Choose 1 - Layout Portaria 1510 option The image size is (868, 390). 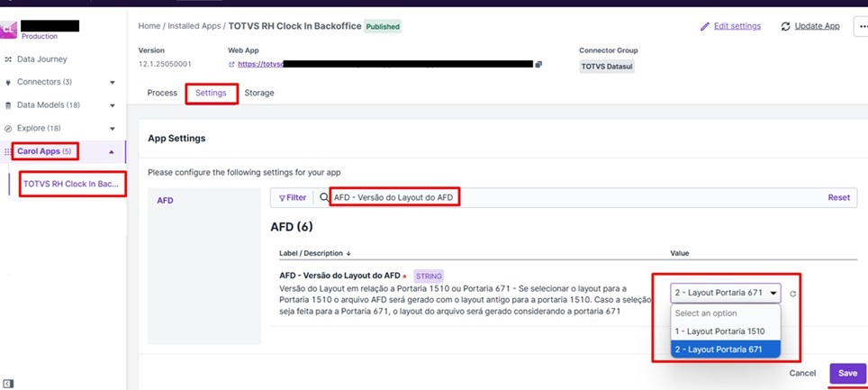coord(725,331)
